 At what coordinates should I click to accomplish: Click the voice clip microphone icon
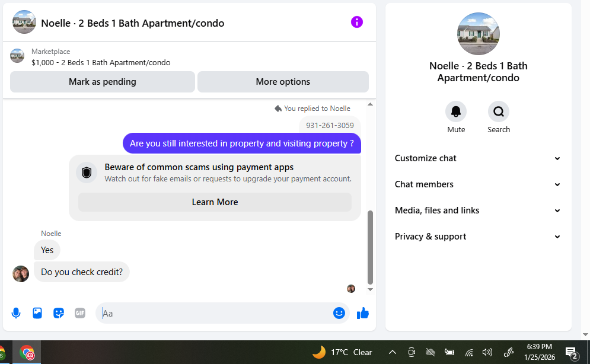(16, 313)
